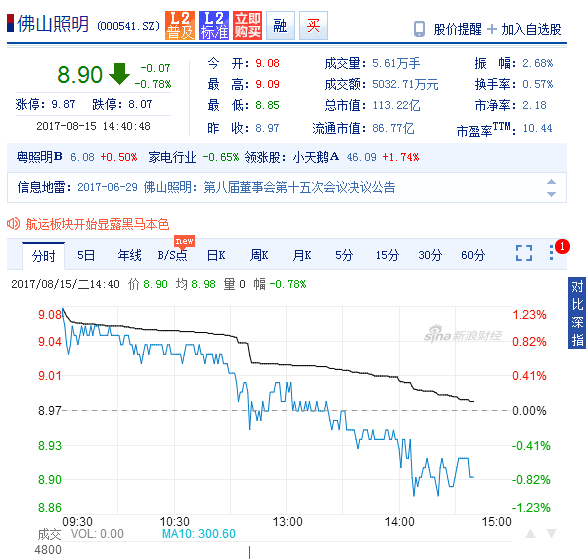Click the 立即购买 red icon
587x559 pixels.
pos(247,25)
